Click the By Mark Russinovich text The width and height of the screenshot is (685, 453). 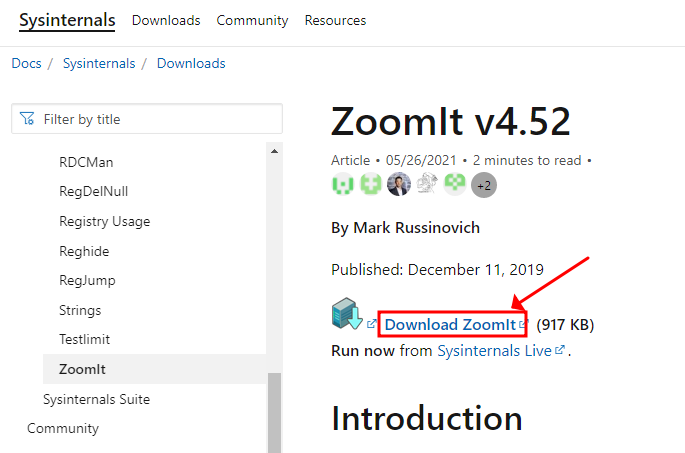405,228
